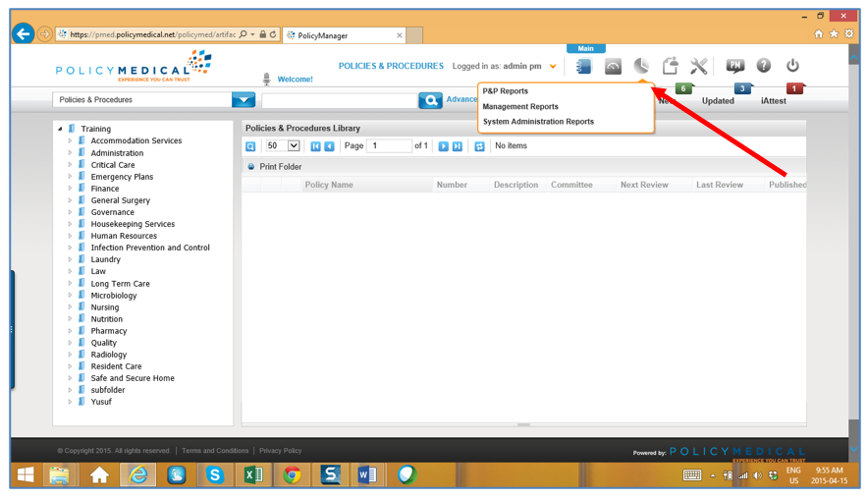Click the browser address bar
The image size is (868, 499).
(153, 34)
